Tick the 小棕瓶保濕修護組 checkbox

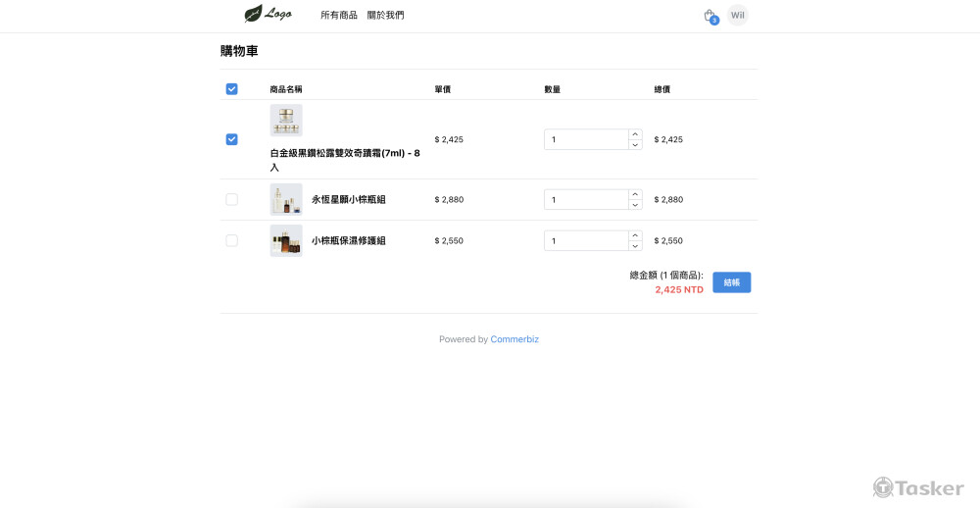pos(231,240)
